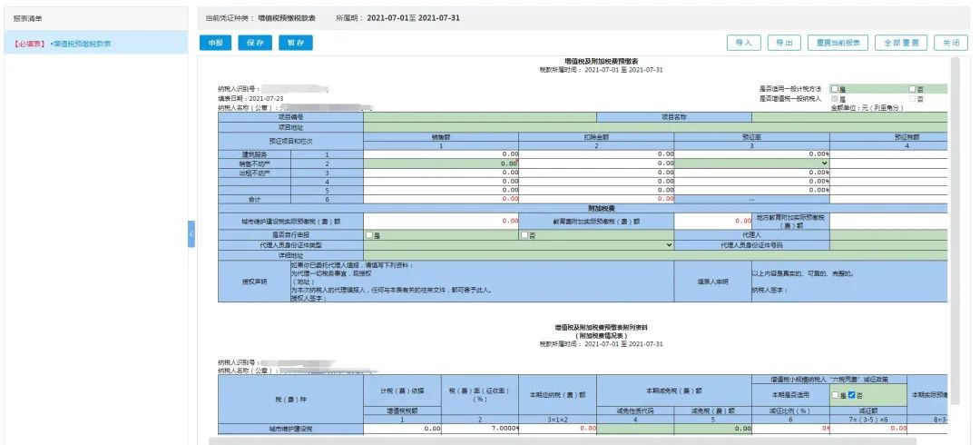980x445 pixels.
Task: Open 代理人员身份证件类型 dropdown
Action: 518,244
